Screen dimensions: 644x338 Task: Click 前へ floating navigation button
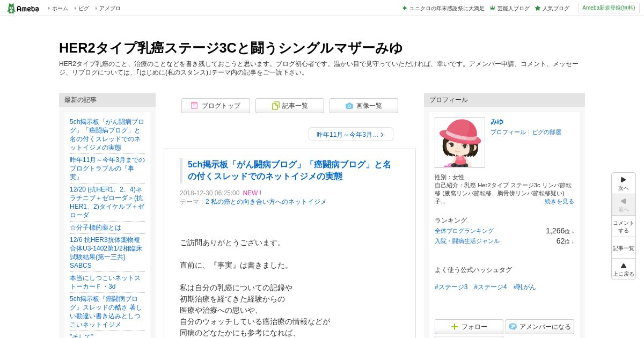(x=624, y=205)
